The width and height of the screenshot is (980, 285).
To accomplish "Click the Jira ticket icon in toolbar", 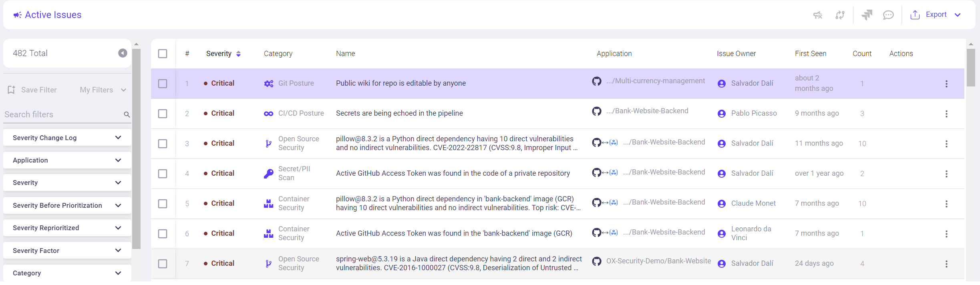I will point(867,15).
